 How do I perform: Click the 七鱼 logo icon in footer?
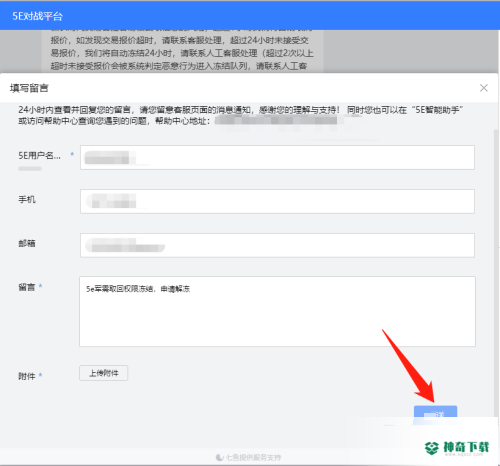[220, 458]
